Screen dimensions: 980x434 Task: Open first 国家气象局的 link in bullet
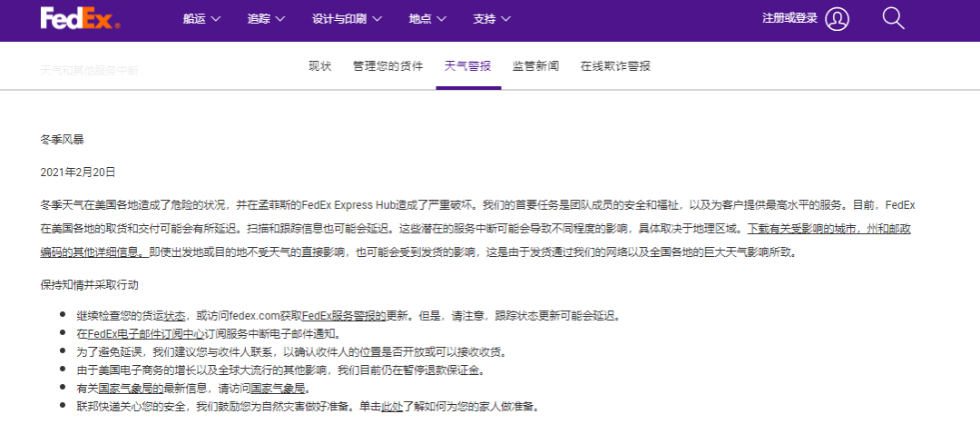(132, 388)
